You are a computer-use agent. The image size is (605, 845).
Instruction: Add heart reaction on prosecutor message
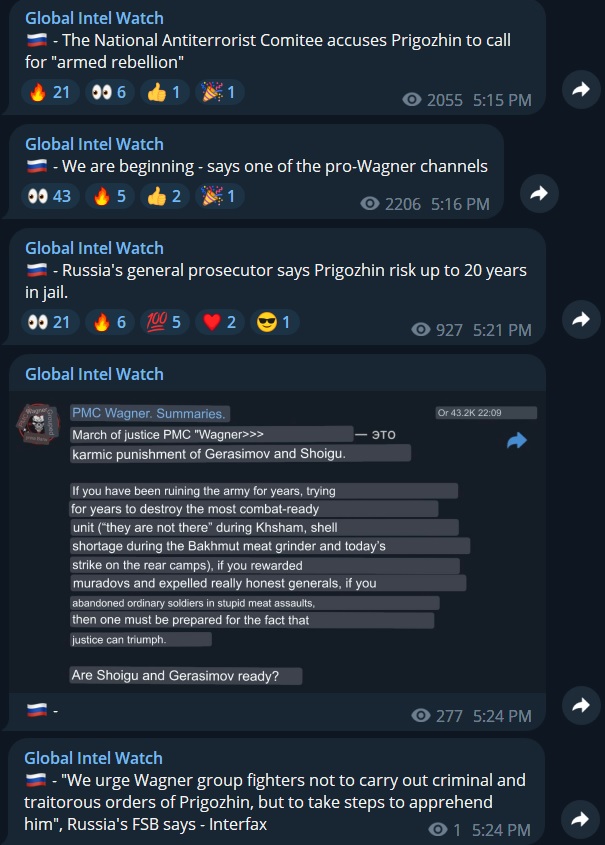coord(220,322)
